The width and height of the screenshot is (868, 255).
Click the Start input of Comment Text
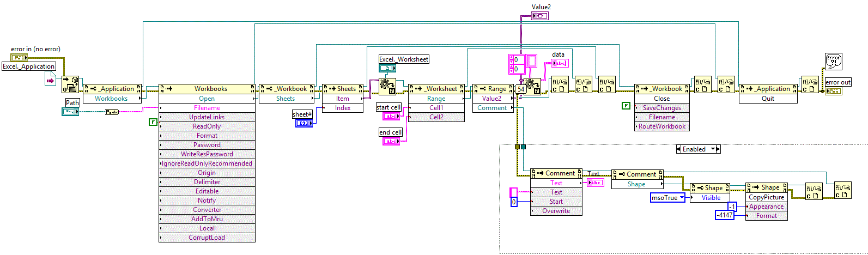click(556, 202)
